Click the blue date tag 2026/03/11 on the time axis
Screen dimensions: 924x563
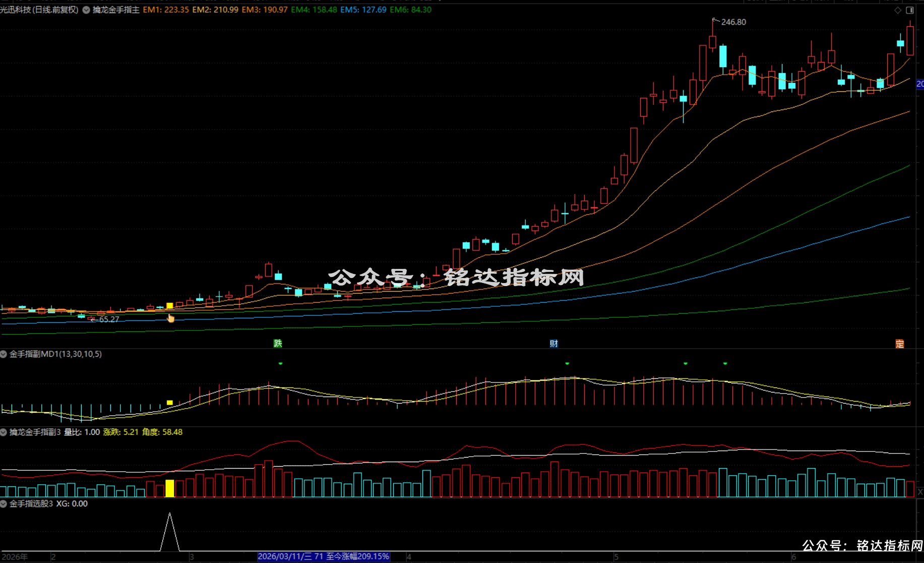point(324,556)
